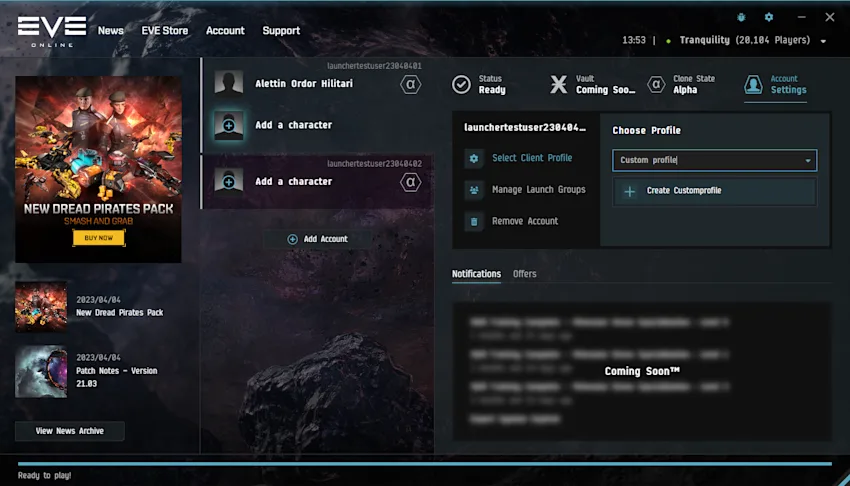Click the New Dread Pirates Pack news thumbnail

(x=41, y=307)
